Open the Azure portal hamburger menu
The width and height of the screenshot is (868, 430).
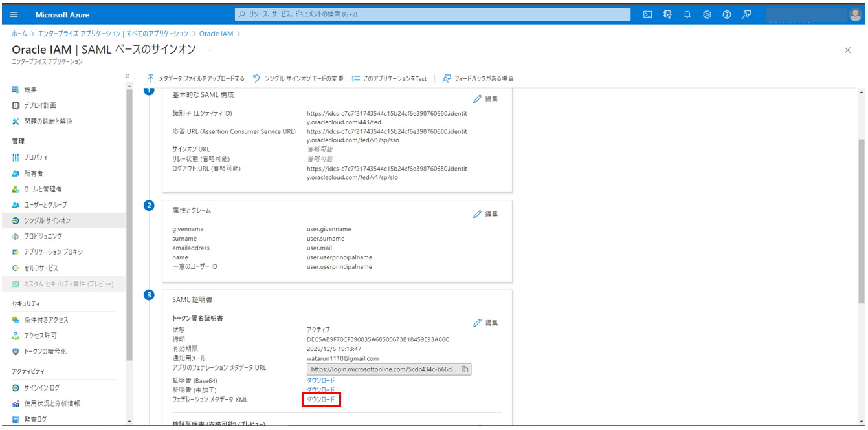pyautogui.click(x=14, y=14)
